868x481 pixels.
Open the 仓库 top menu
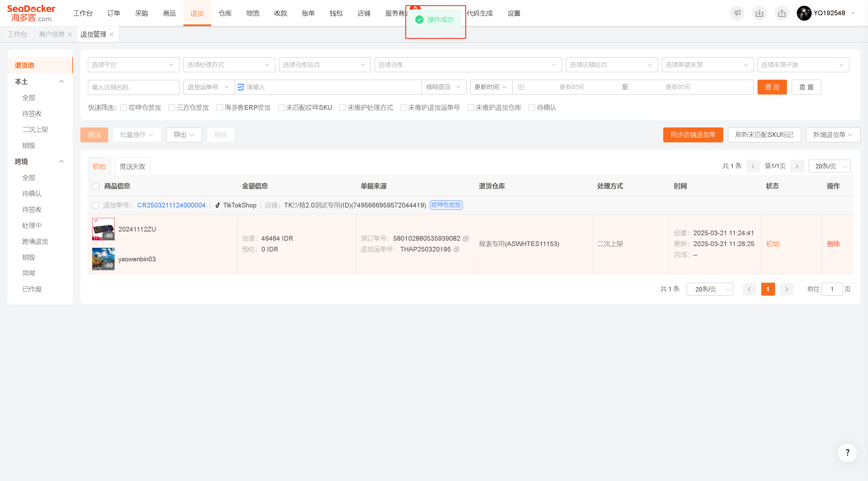[225, 13]
